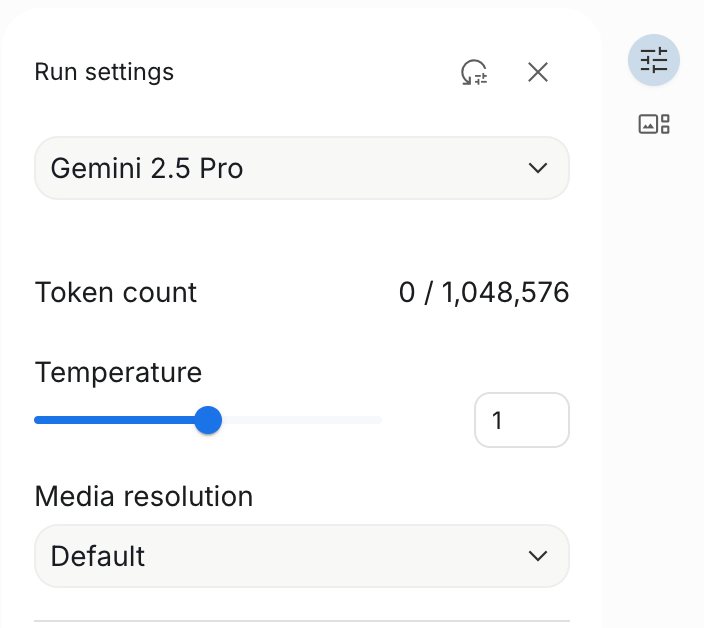Click the chevron in Media resolution dropdown

click(538, 556)
